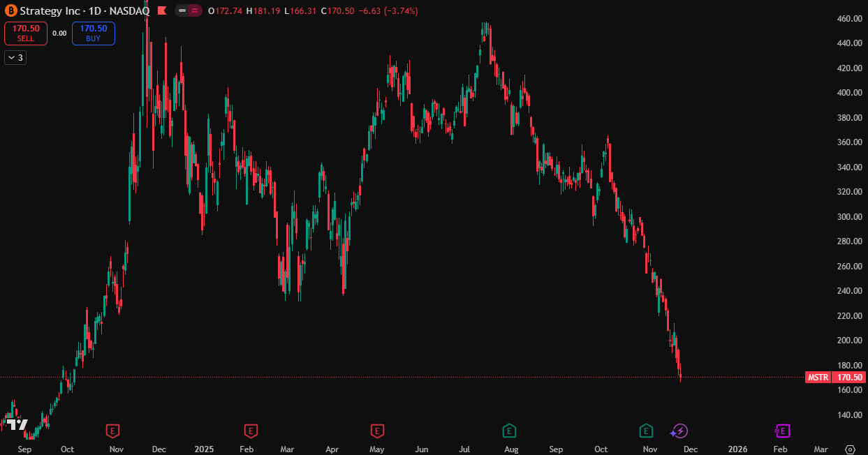Open the upcoming purple earnings icon near Feb 2026
This screenshot has height=455, width=868.
(782, 431)
